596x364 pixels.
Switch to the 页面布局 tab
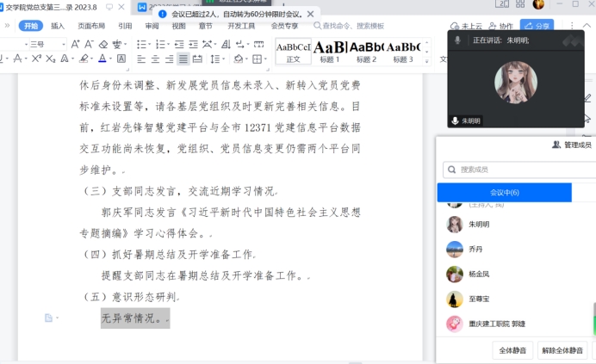coord(91,26)
